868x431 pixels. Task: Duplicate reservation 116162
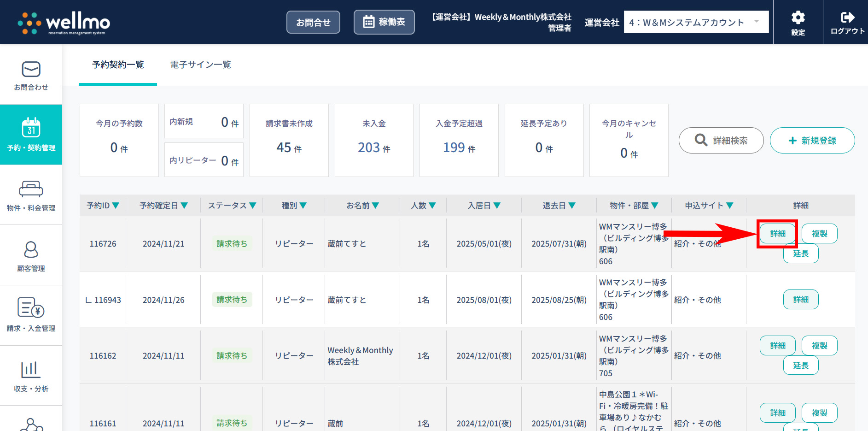[x=819, y=346]
